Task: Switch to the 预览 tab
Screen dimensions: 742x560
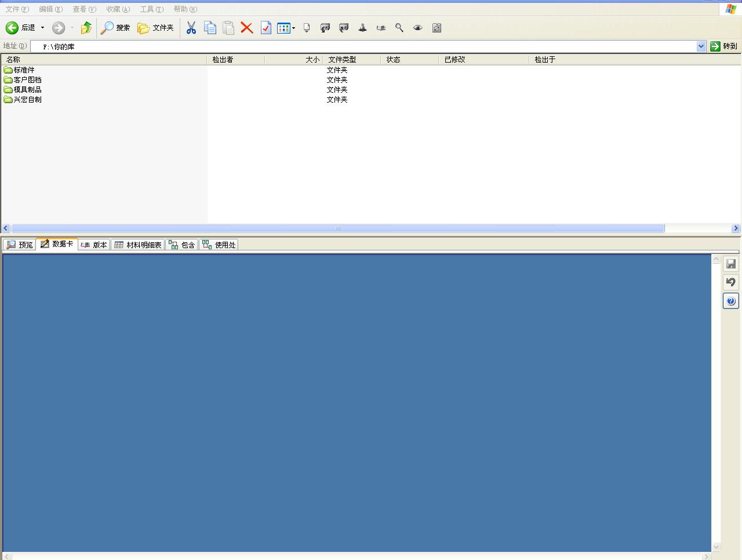Action: coord(19,245)
